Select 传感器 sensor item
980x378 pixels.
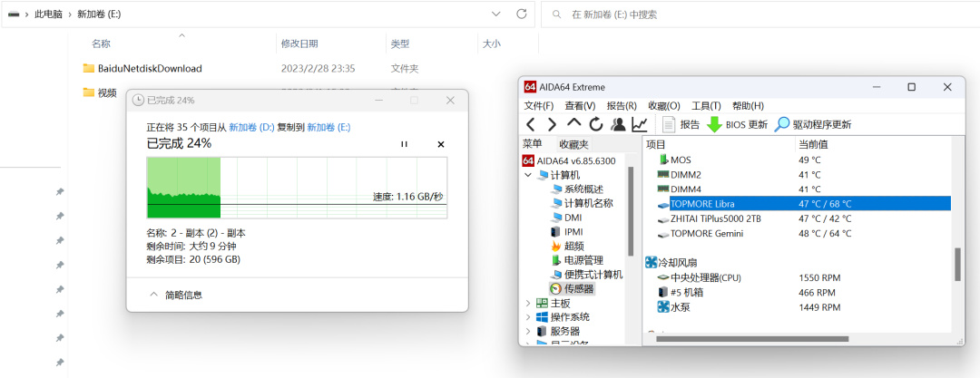coord(572,288)
